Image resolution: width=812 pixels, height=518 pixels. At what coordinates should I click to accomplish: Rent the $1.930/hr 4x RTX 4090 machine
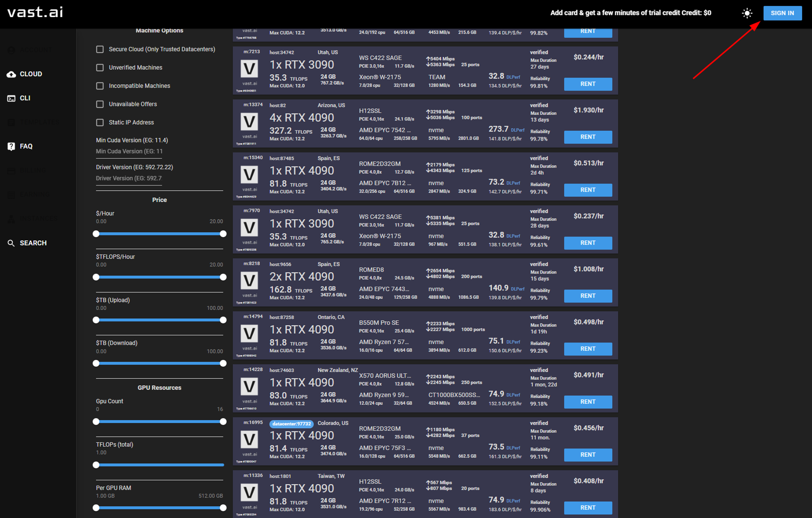click(588, 137)
